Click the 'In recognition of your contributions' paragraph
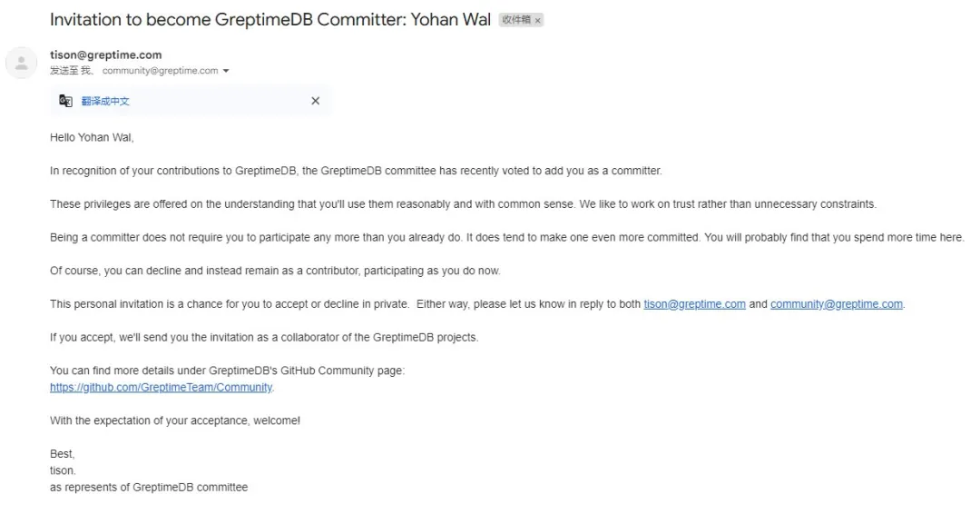The image size is (980, 514). tap(356, 171)
